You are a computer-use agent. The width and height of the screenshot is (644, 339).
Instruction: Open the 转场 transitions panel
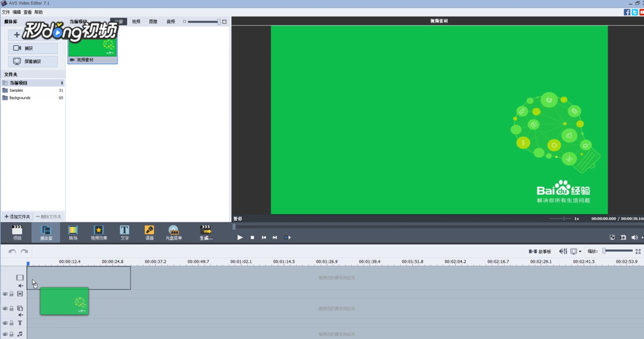(73, 233)
